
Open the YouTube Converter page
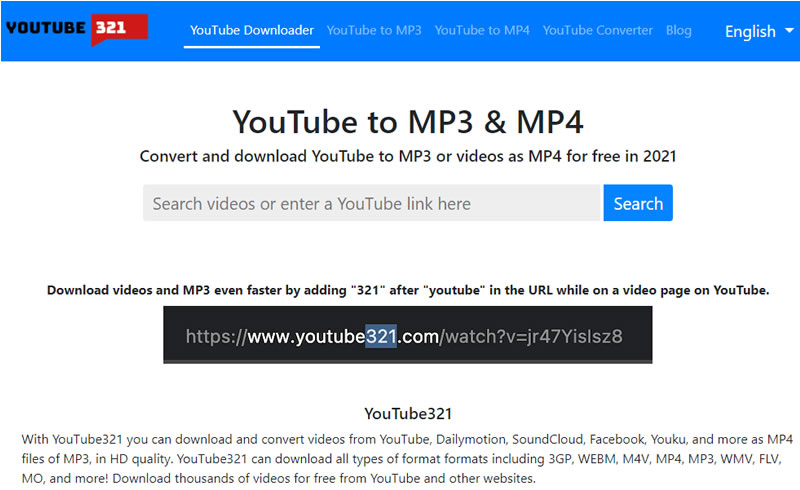(x=598, y=30)
